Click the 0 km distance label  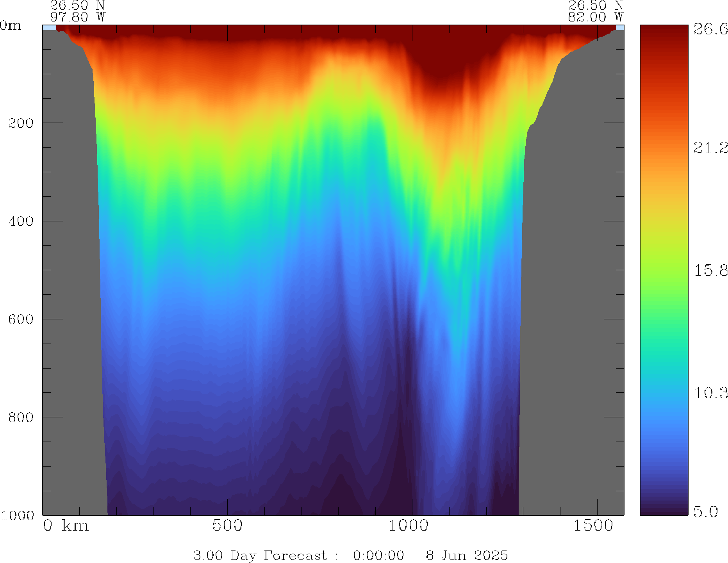coord(66,526)
